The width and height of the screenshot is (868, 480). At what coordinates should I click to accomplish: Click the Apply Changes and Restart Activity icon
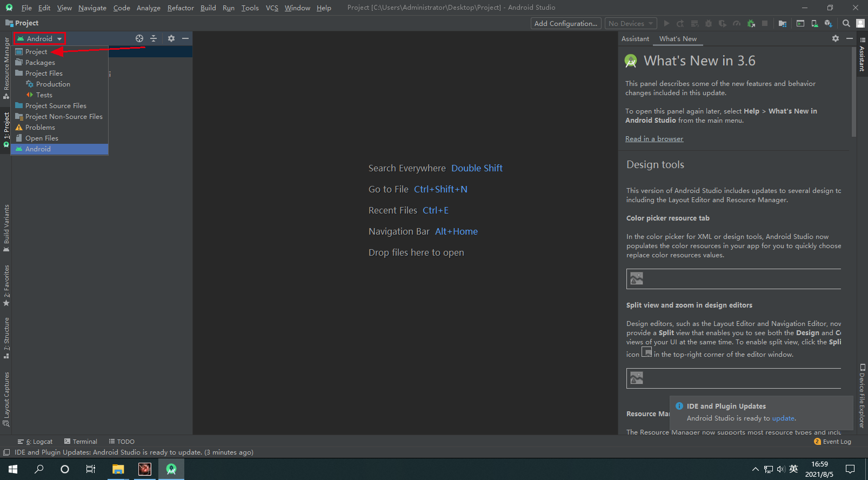tap(680, 23)
